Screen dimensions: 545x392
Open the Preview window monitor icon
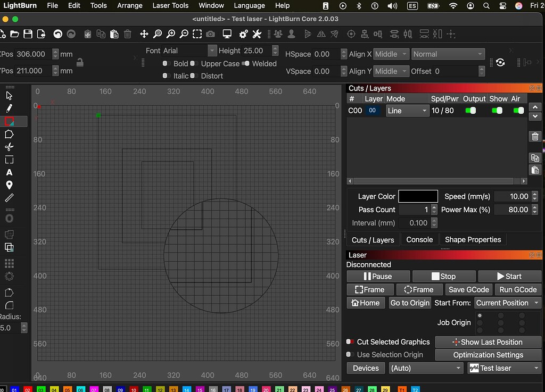point(227,34)
